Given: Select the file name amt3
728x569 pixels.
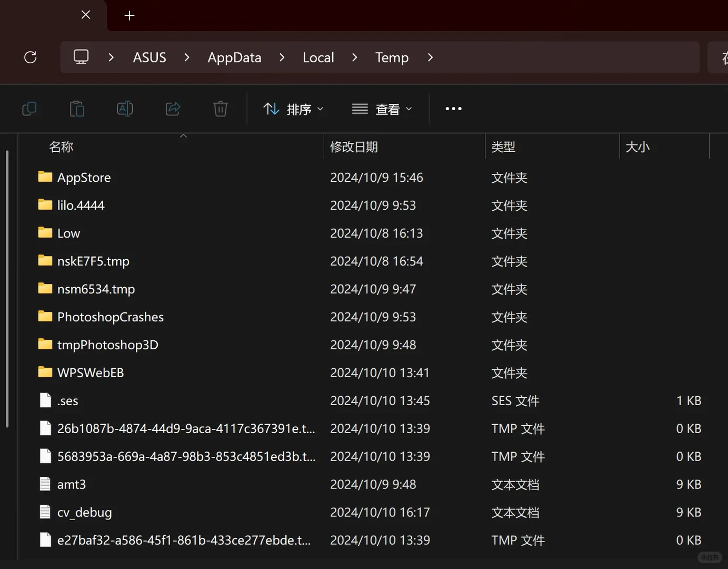Looking at the screenshot, I should pyautogui.click(x=72, y=485).
